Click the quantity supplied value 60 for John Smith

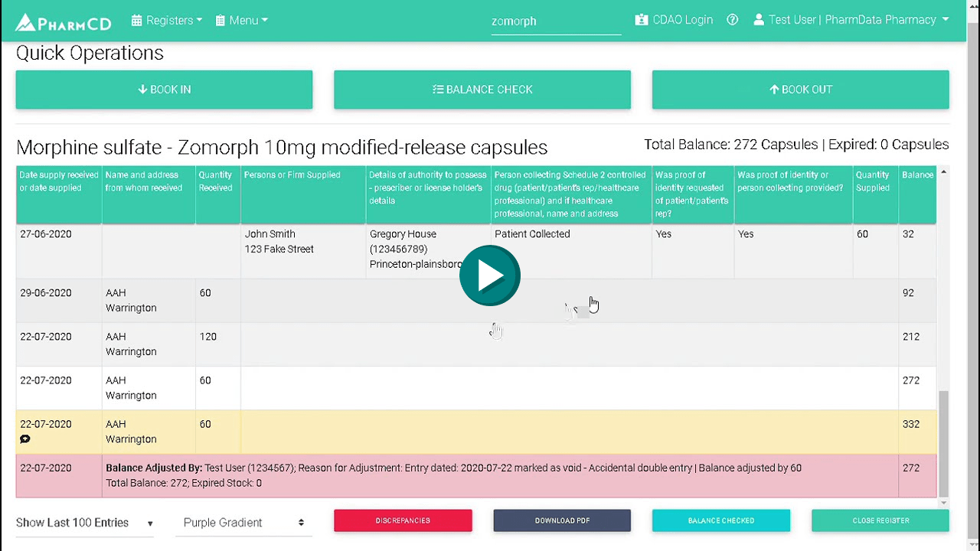(862, 234)
